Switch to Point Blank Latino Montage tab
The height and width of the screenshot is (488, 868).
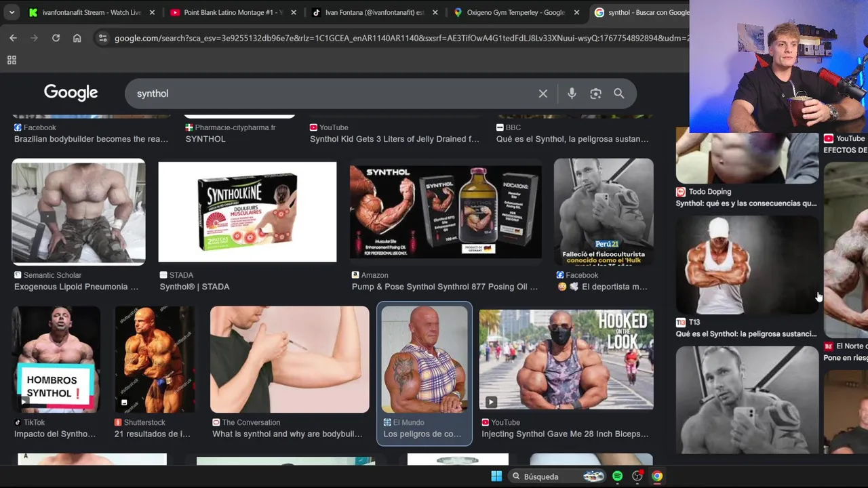point(233,12)
